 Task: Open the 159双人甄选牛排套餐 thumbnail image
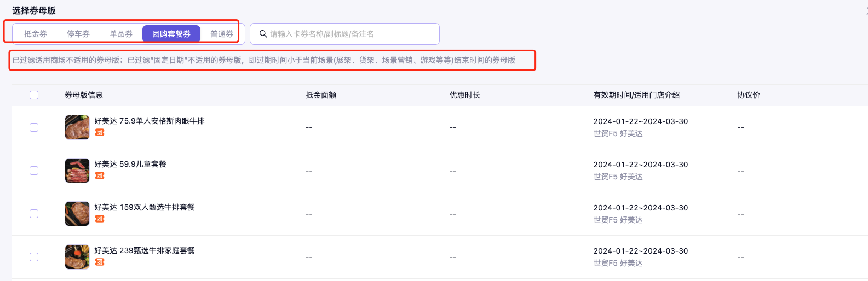(x=77, y=214)
